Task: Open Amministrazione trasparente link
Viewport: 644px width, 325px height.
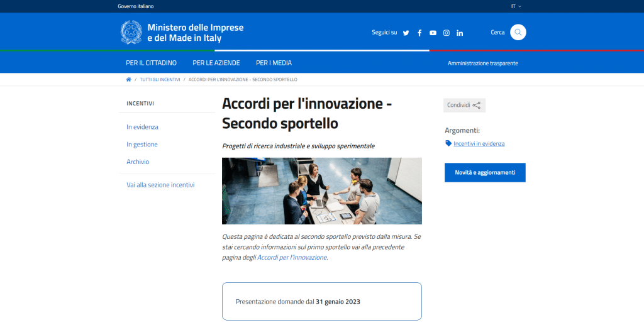Action: 482,63
